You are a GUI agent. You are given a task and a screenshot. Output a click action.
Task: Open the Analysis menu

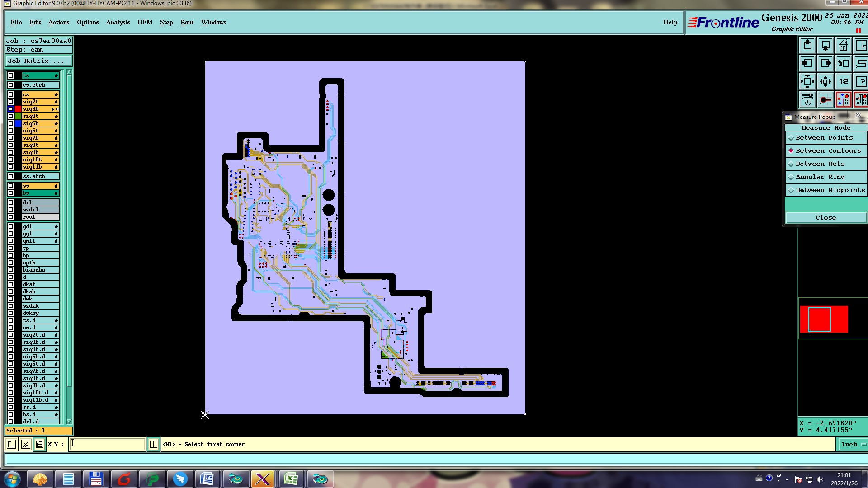click(118, 22)
